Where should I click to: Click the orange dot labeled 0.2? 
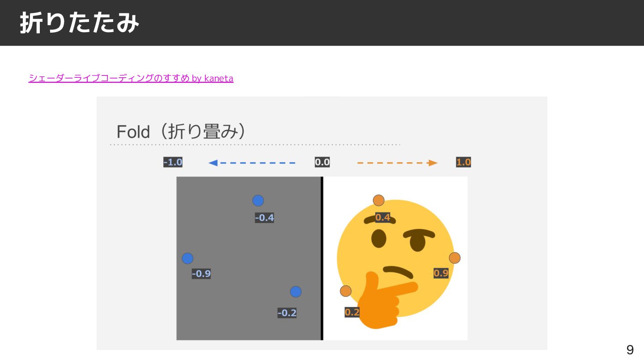(346, 291)
